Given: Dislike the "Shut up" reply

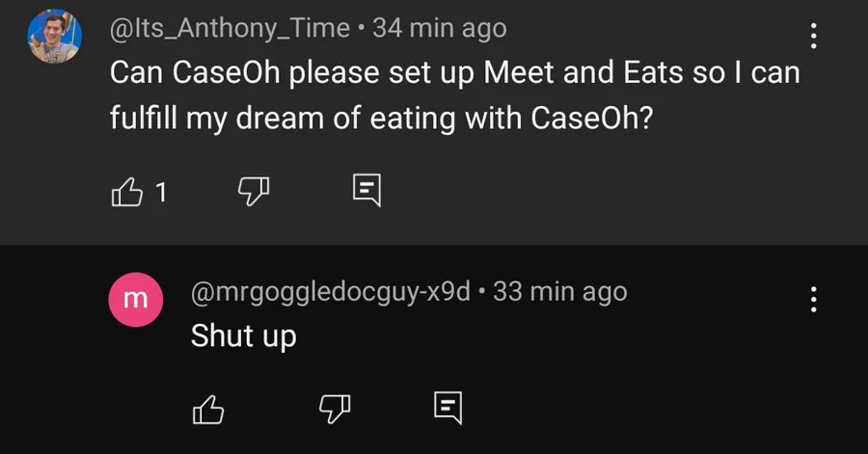Looking at the screenshot, I should point(333,409).
